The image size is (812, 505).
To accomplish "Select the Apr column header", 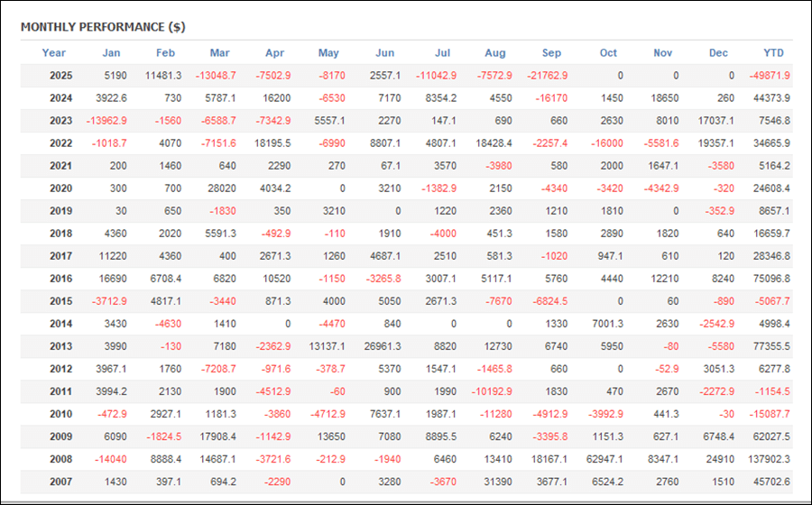I will 277,52.
